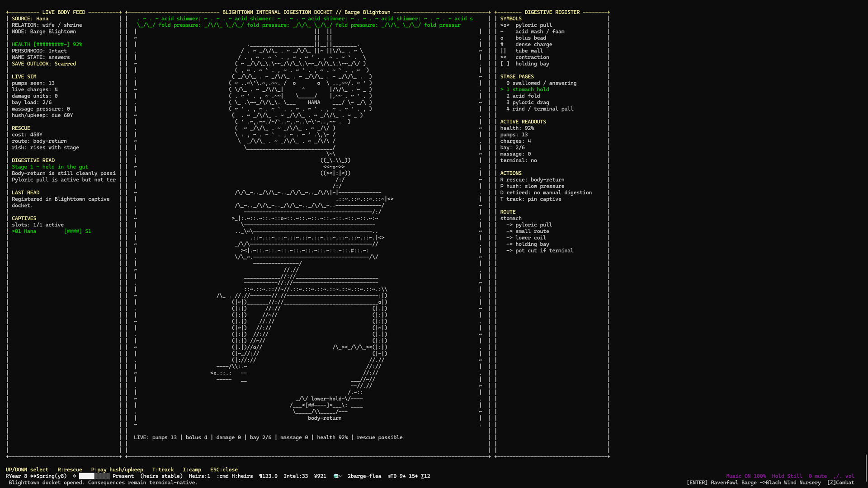Viewport: 868px width, 488px height.
Task: Select the 'R rescue: body-return' action
Action: point(532,180)
